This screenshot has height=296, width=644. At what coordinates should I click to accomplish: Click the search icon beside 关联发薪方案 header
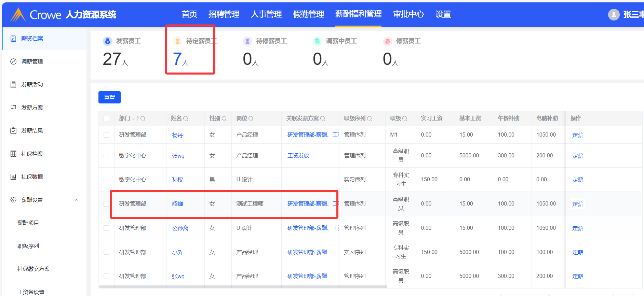pos(323,118)
